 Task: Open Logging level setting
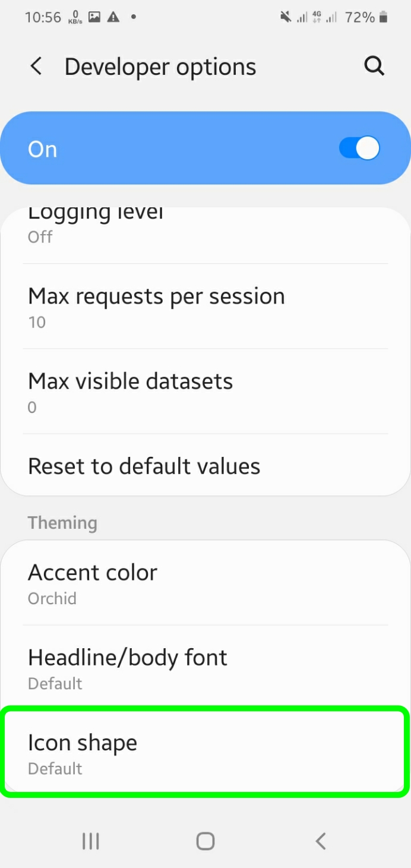[205, 229]
